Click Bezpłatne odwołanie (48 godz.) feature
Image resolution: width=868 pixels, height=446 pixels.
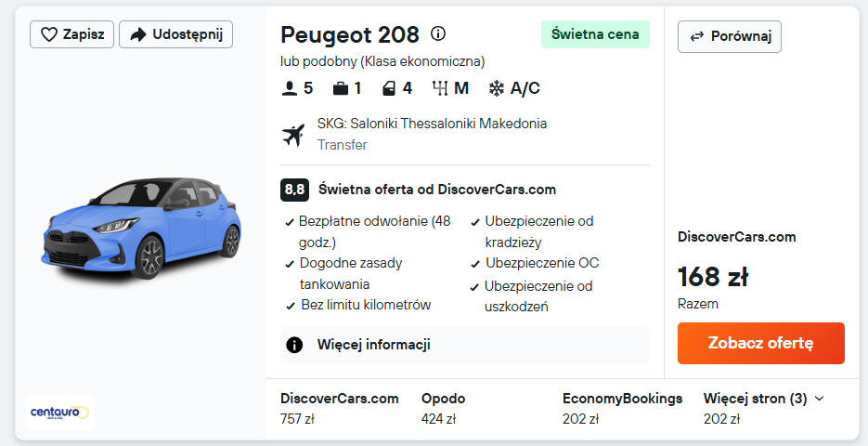click(x=374, y=231)
